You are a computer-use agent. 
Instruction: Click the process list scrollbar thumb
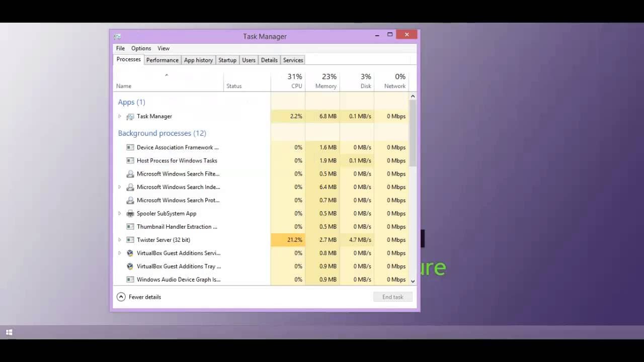click(x=413, y=133)
